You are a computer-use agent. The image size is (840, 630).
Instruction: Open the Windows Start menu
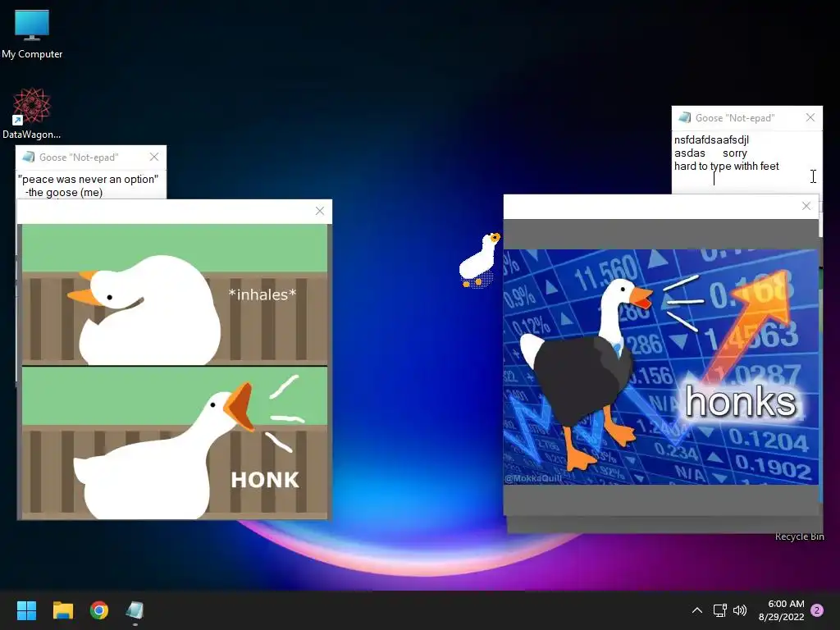tap(26, 610)
